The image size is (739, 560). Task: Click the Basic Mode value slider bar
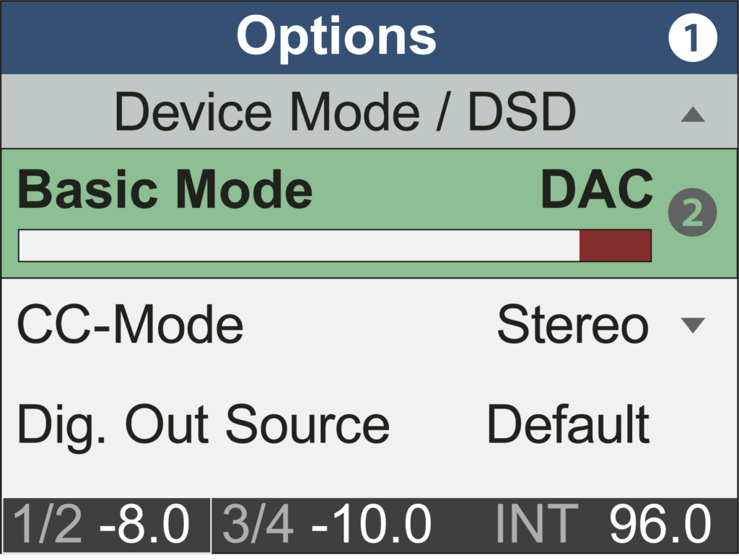click(334, 244)
